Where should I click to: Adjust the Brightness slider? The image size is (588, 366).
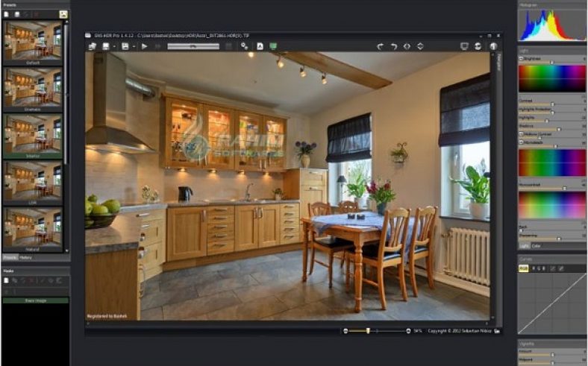click(x=552, y=62)
